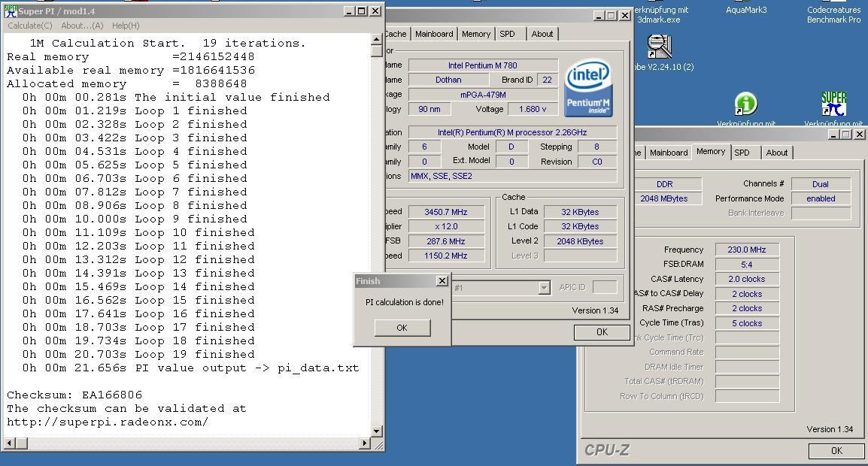Screen dimensions: 868x466
Task: Click the Loop 19 finished line
Action: pyautogui.click(x=138, y=354)
